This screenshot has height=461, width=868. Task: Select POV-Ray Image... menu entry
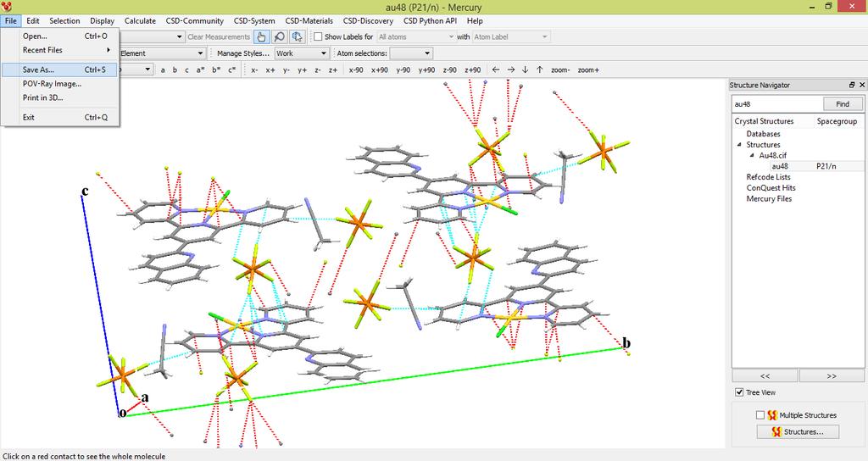60,84
